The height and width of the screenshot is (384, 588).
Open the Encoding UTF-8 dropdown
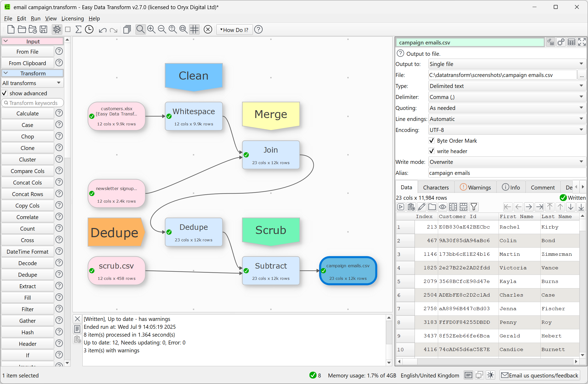(x=507, y=130)
